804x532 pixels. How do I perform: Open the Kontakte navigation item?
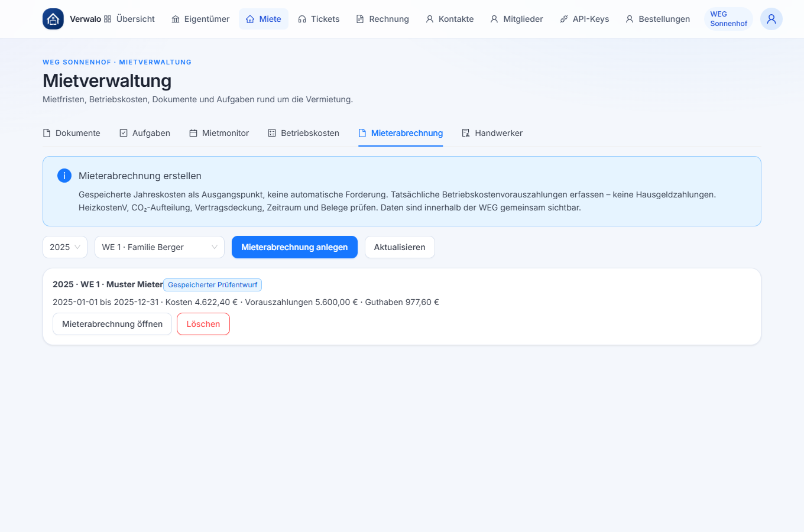[450, 19]
